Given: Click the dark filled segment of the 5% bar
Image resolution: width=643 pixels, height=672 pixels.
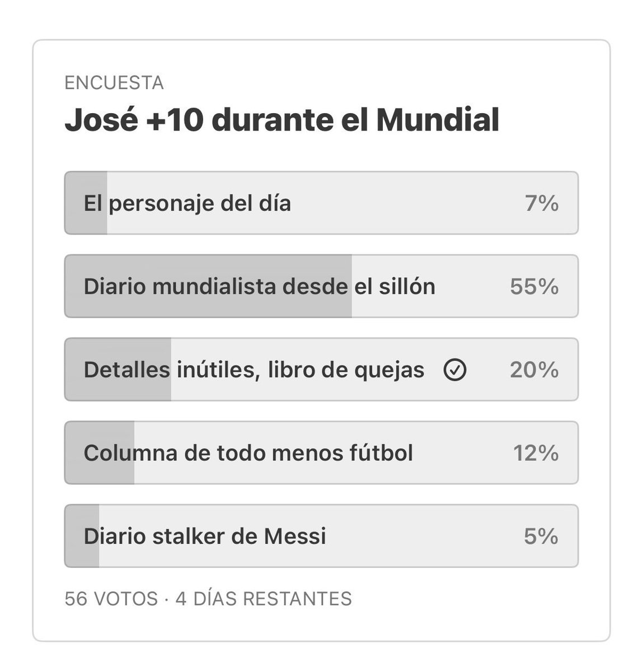Looking at the screenshot, I should [82, 536].
